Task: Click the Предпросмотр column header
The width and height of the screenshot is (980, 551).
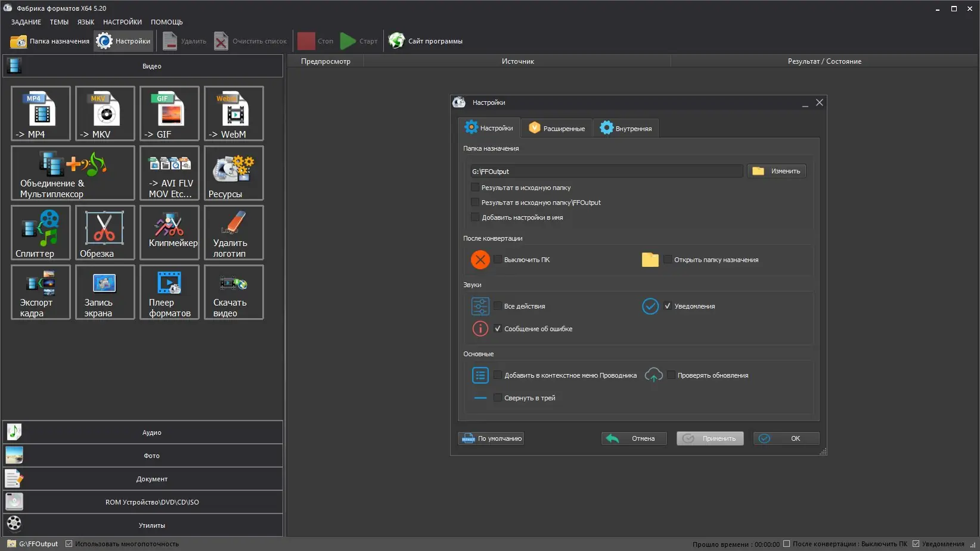Action: tap(325, 61)
